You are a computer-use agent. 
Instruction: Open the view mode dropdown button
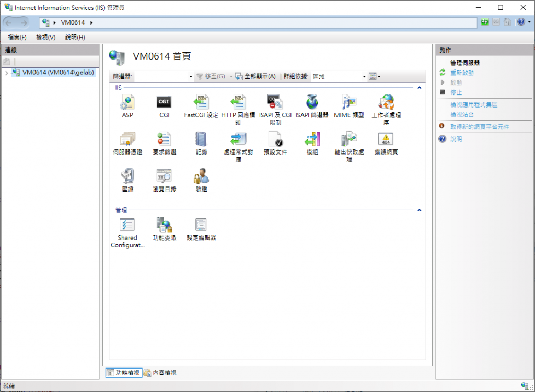click(374, 76)
